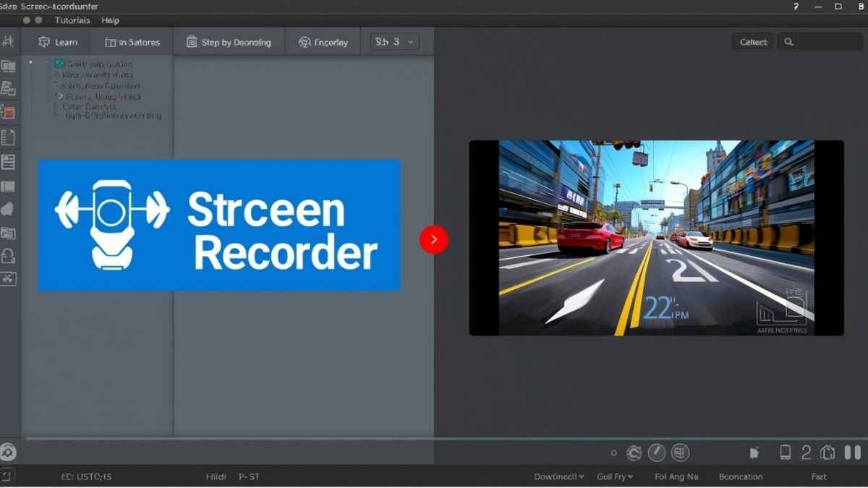Pause playback using the pause bars at bottom right
Image resolution: width=868 pixels, height=488 pixels.
tap(852, 453)
